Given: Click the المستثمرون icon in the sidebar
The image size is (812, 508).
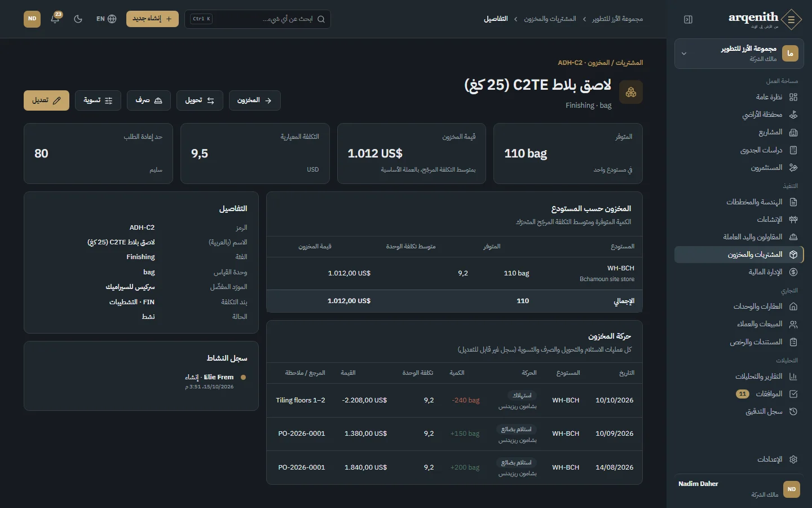Looking at the screenshot, I should 793,168.
